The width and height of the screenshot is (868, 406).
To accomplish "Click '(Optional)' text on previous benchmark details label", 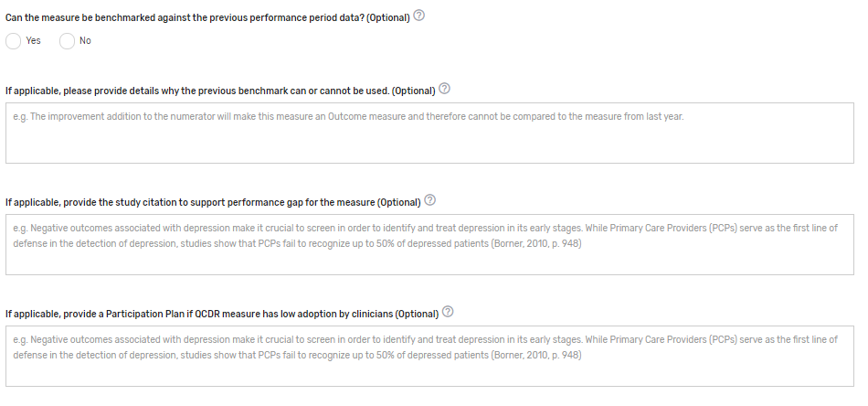I will pyautogui.click(x=413, y=91).
